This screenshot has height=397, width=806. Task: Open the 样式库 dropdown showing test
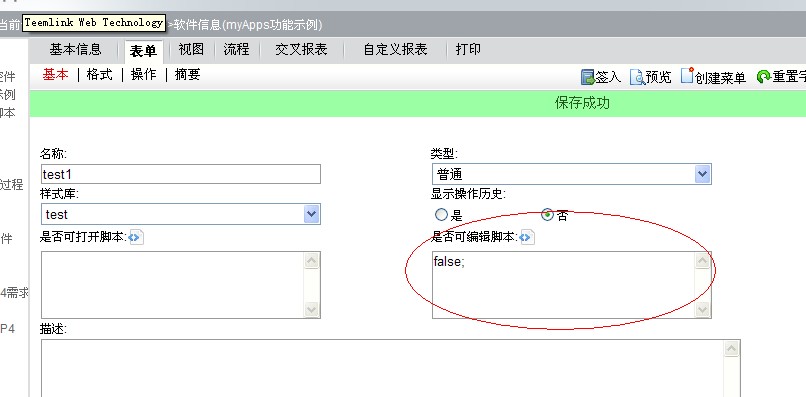click(180, 214)
